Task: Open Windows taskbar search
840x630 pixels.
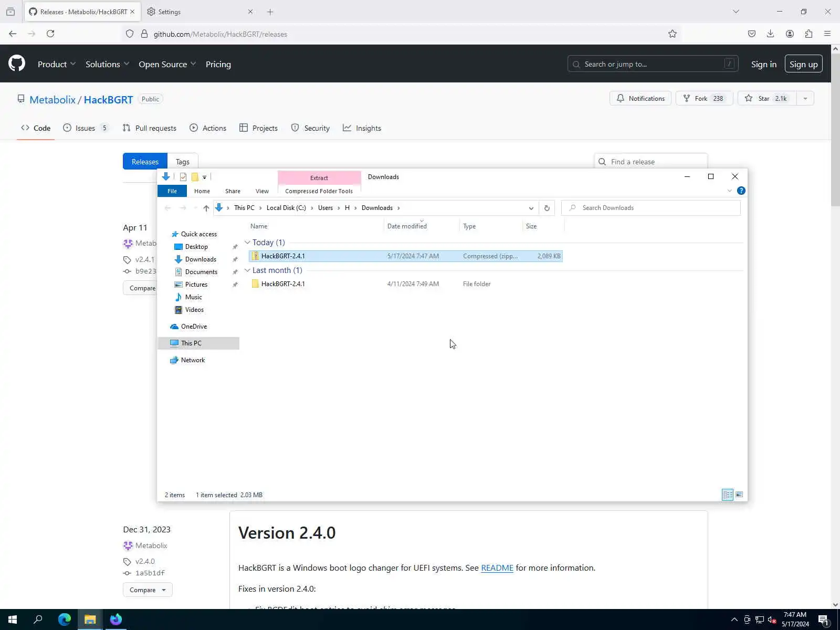Action: [38, 619]
